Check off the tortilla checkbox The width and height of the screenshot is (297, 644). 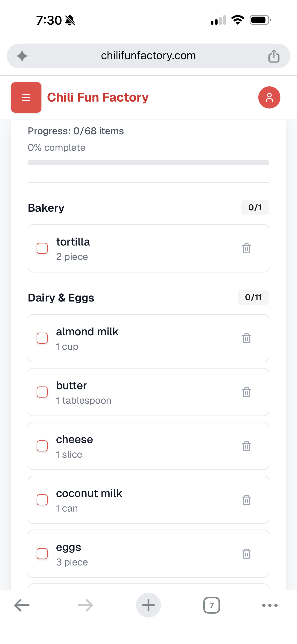42,248
